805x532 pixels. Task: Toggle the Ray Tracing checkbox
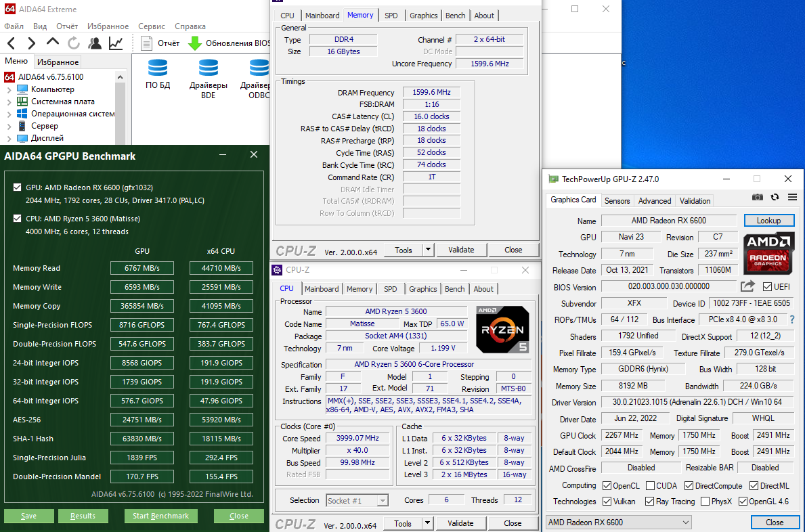click(649, 502)
